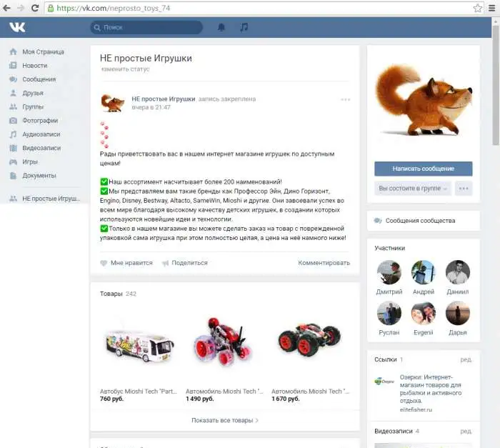The width and height of the screenshot is (500, 448).
Task: Open the notifications bell icon
Action: (221, 27)
